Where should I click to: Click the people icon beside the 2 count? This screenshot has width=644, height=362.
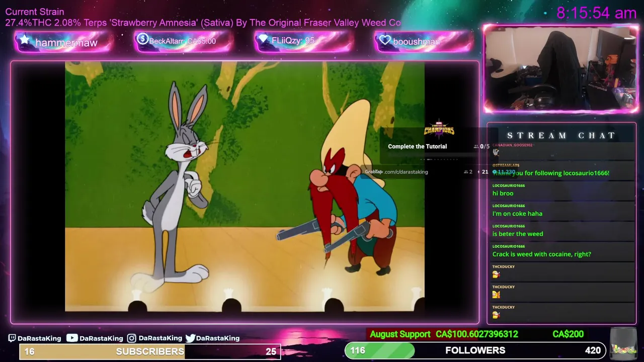tap(466, 172)
